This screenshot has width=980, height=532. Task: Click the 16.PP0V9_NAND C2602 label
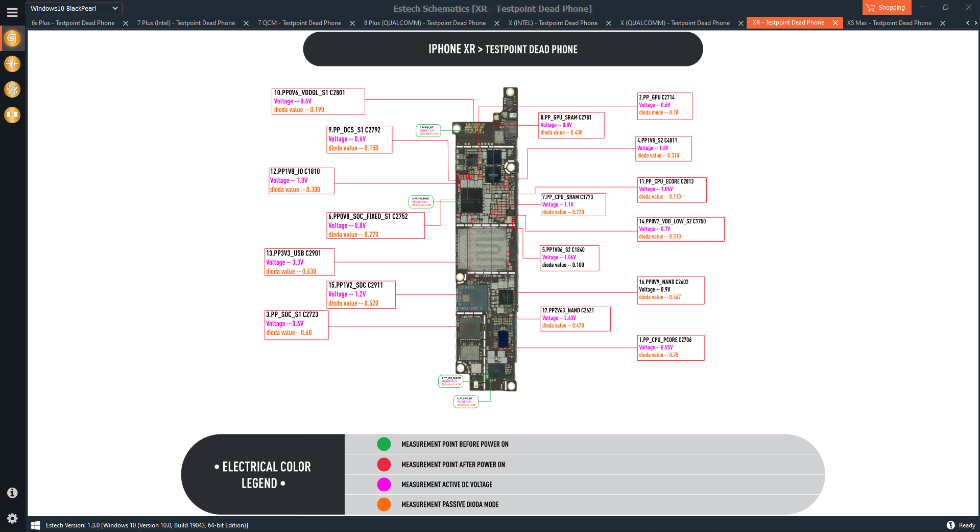click(x=671, y=290)
